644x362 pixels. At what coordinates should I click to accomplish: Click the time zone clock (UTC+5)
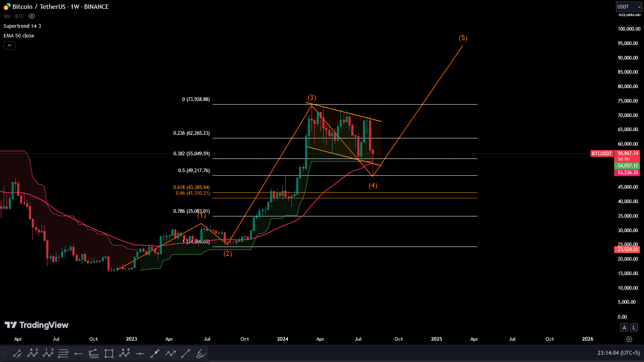[618, 353]
